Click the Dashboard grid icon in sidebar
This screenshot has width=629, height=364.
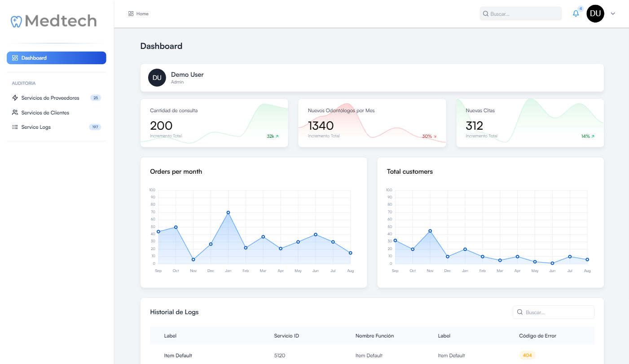click(15, 58)
